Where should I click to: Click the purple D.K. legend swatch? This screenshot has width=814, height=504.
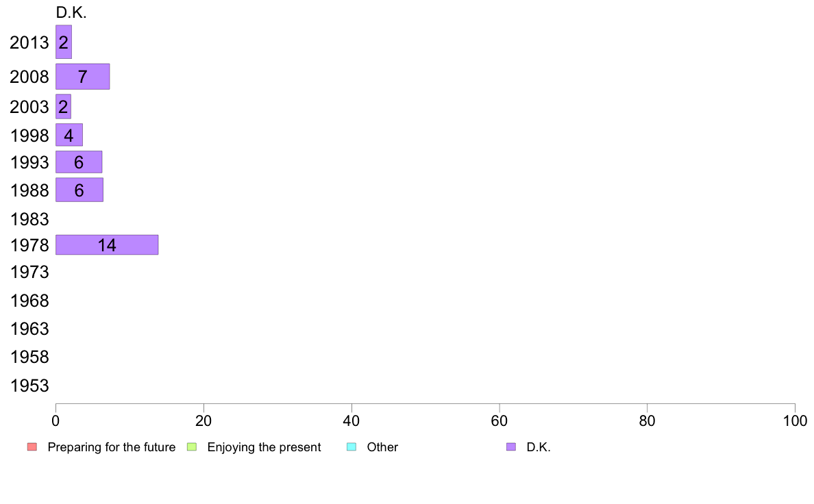tap(511, 447)
